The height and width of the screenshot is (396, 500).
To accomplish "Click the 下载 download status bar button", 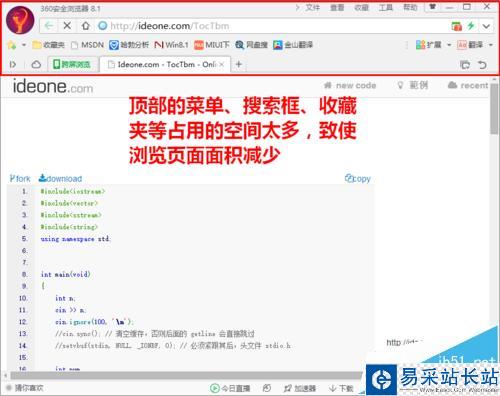I will [341, 388].
